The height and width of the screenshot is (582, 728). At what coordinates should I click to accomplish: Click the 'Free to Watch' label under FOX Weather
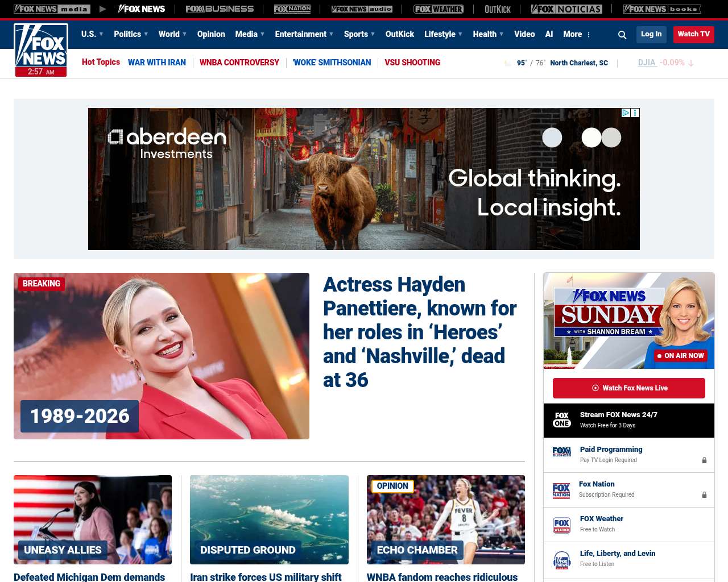597,529
